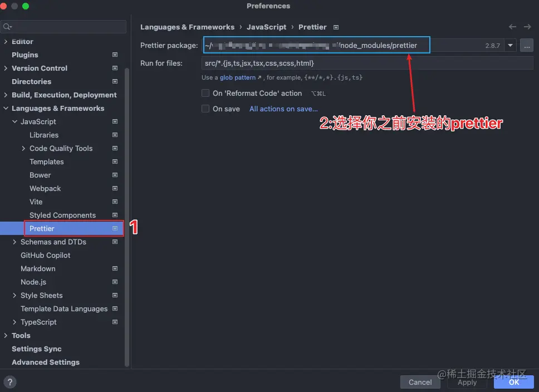Expand the Schemas and DTDs node
The image size is (539, 392).
click(14, 242)
